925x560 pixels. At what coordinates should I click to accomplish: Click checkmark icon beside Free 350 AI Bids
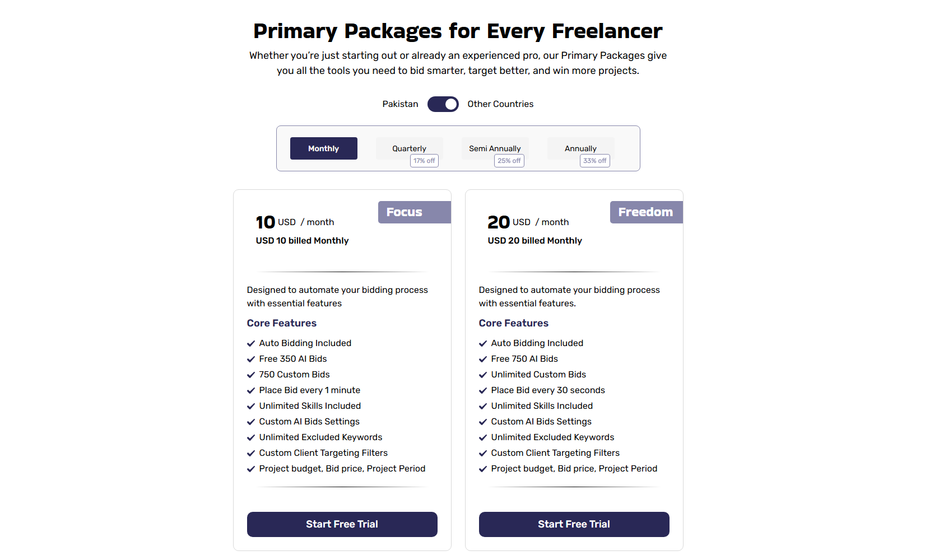tap(251, 360)
